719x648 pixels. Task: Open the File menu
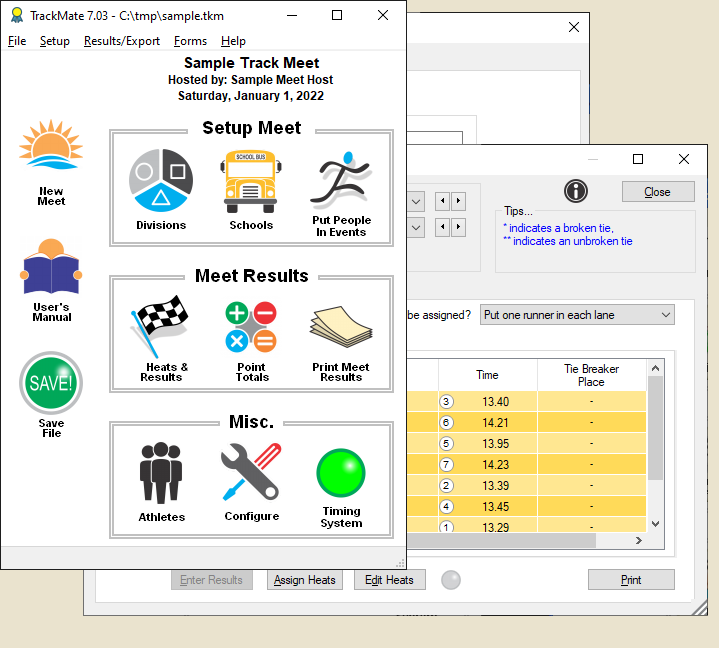(17, 41)
